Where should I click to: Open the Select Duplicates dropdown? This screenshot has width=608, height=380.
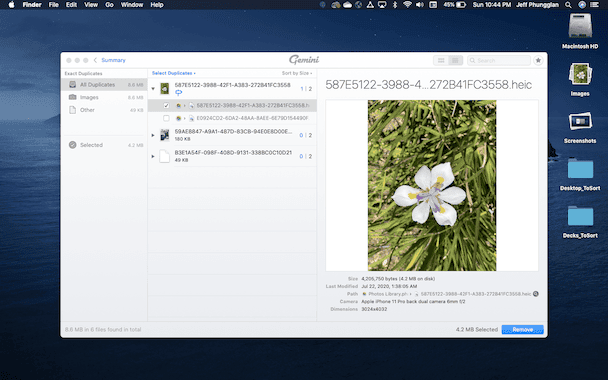173,73
